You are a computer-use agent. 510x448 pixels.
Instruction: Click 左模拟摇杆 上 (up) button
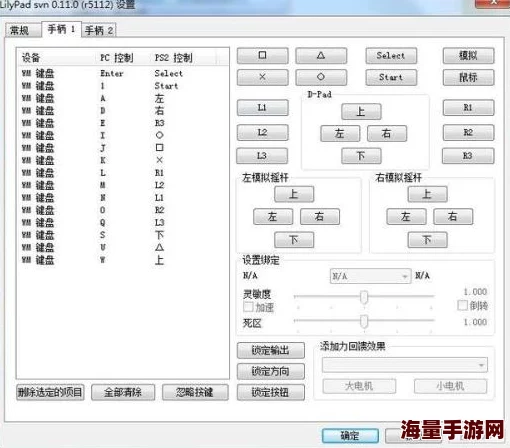coord(294,194)
